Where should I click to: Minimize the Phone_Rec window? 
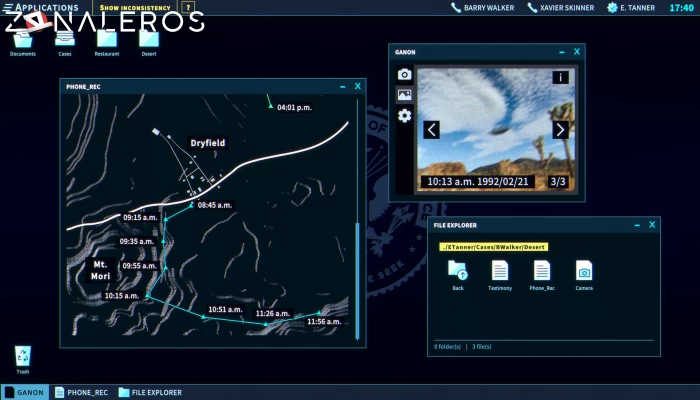[342, 87]
